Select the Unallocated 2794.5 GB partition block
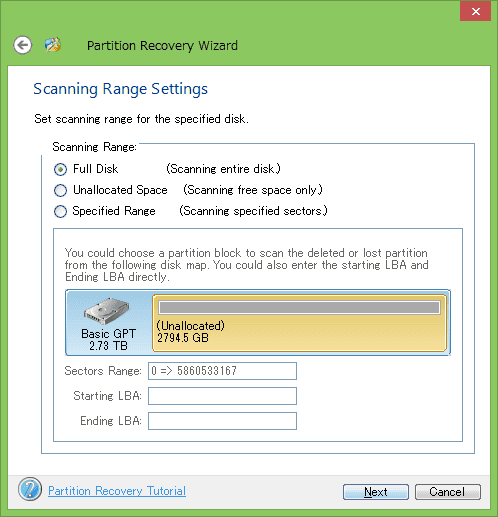498x517 pixels. [x=299, y=323]
